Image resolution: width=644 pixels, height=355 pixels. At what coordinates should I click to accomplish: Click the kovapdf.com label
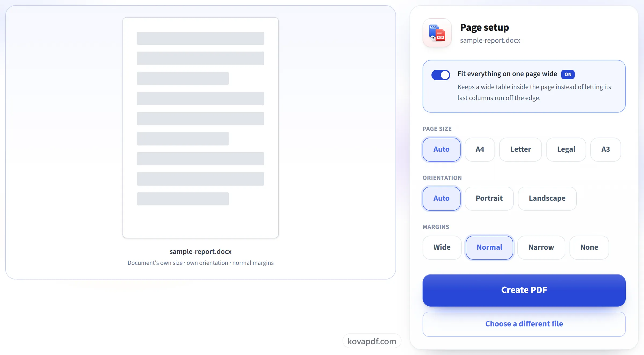372,341
